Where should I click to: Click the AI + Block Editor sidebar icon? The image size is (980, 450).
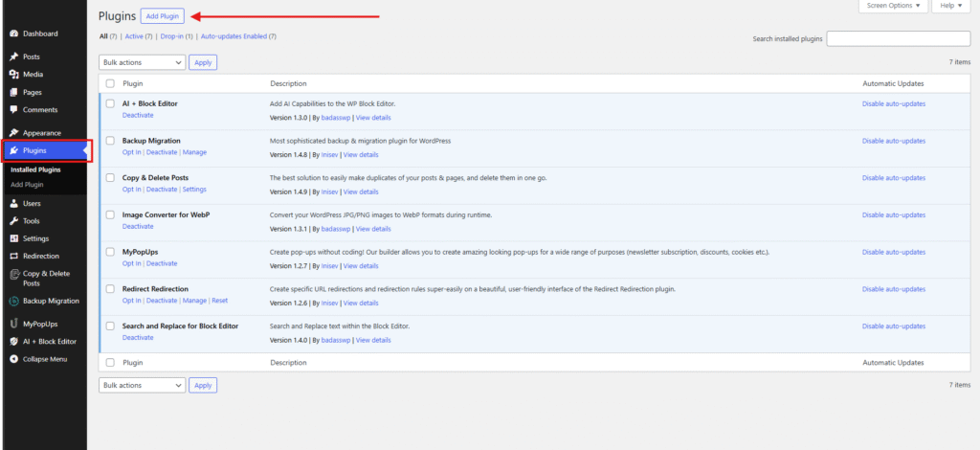pyautogui.click(x=14, y=342)
